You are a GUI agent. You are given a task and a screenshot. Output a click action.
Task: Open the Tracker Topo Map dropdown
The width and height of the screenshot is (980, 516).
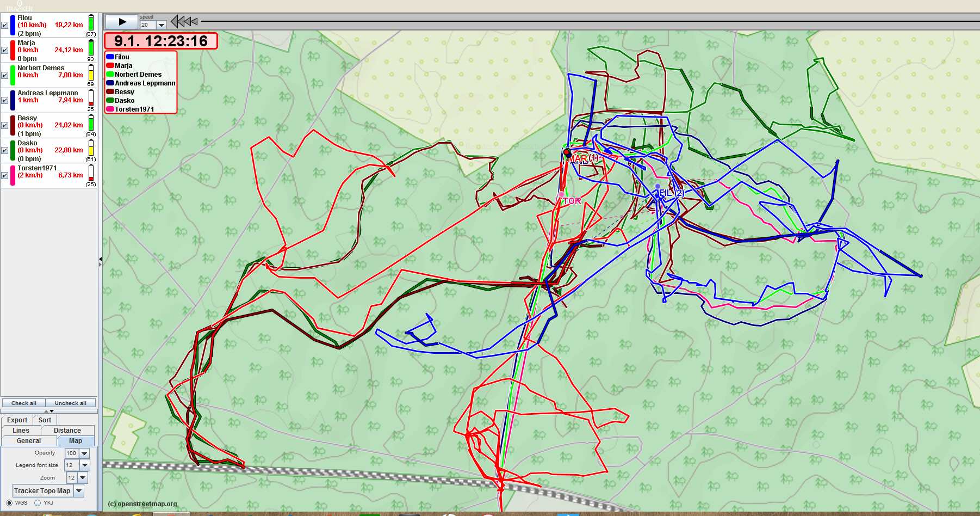click(79, 491)
